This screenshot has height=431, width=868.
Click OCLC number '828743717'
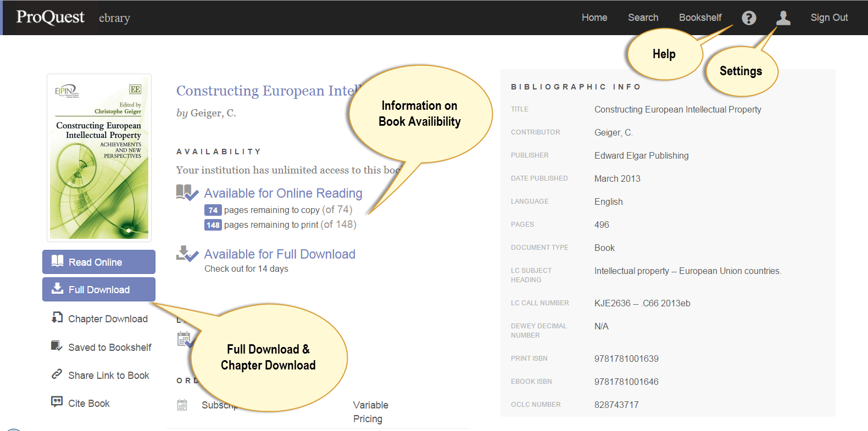click(616, 405)
